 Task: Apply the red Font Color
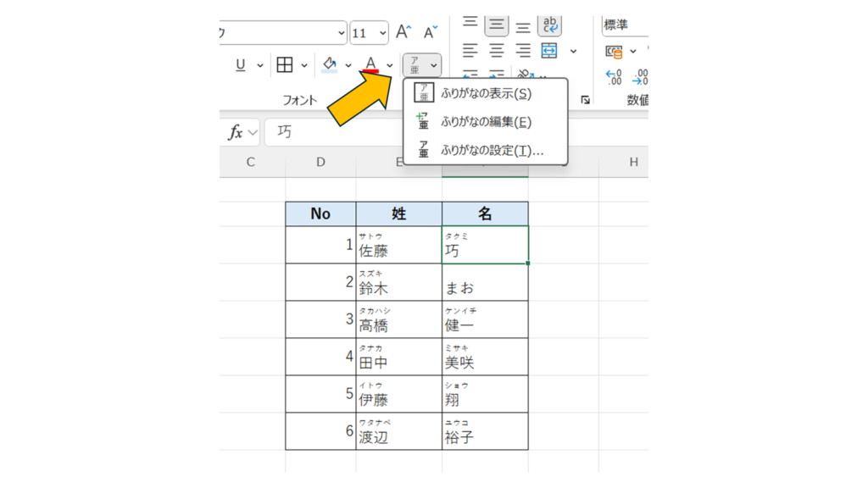(x=370, y=65)
